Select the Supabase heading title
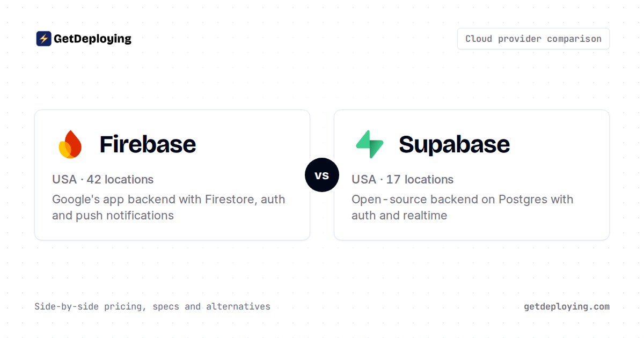 454,144
